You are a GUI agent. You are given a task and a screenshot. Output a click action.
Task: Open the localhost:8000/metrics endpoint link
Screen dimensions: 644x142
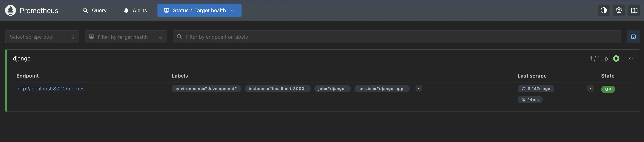tap(50, 89)
